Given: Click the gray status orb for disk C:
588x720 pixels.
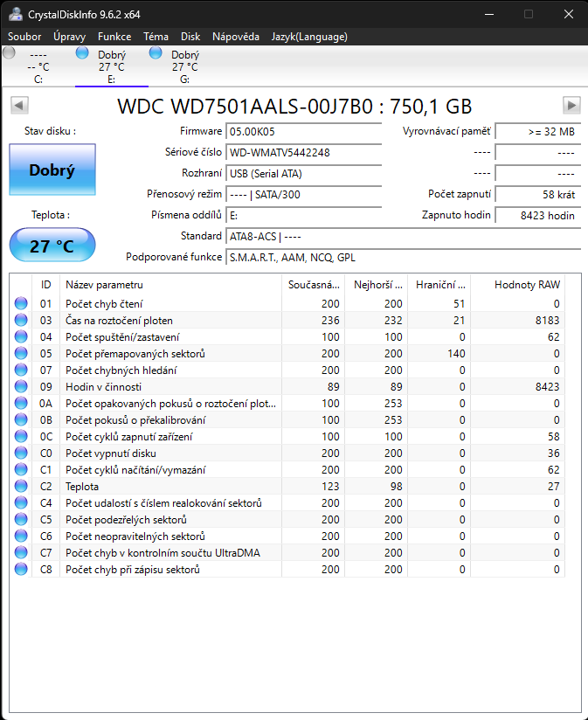Looking at the screenshot, I should (10, 52).
